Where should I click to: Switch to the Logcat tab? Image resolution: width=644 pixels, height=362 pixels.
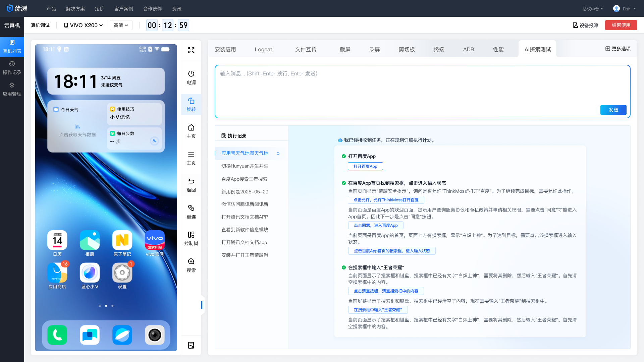pyautogui.click(x=263, y=49)
